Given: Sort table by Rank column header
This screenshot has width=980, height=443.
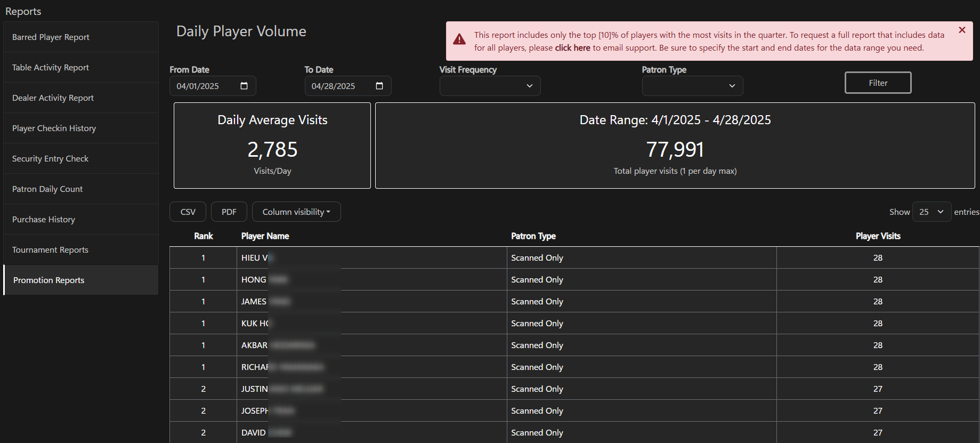Looking at the screenshot, I should 203,236.
